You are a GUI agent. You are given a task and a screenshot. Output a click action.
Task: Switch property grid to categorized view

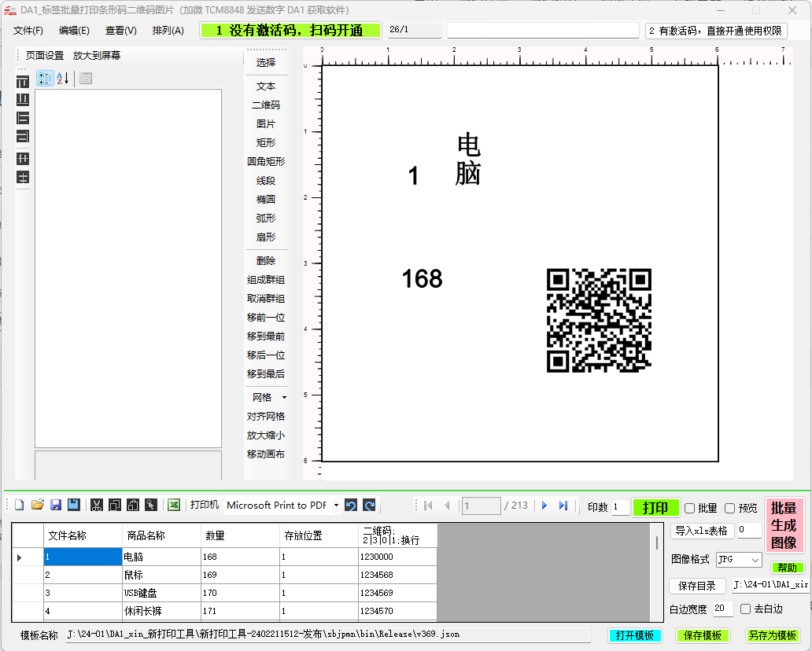coord(45,79)
